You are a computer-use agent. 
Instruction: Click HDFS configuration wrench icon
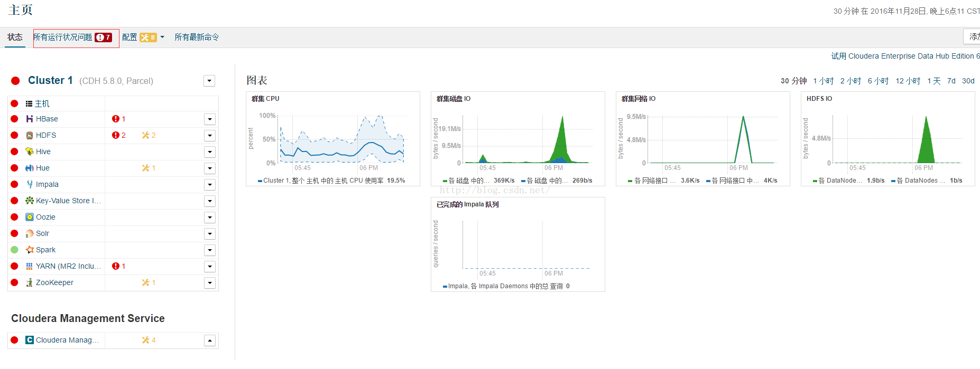click(x=145, y=136)
